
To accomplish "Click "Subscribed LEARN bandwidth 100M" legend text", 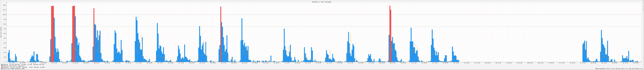I will (14, 69).
